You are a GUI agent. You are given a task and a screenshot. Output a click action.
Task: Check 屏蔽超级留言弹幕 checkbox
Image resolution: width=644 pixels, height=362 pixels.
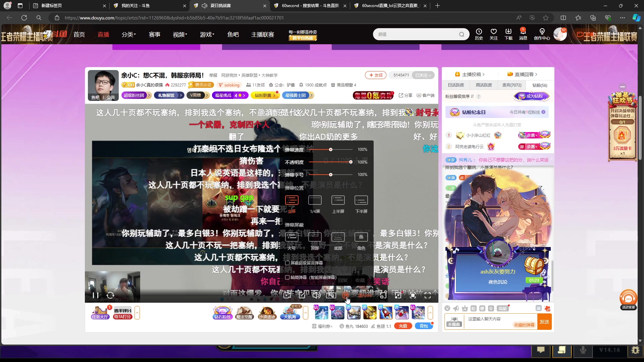coord(287,263)
